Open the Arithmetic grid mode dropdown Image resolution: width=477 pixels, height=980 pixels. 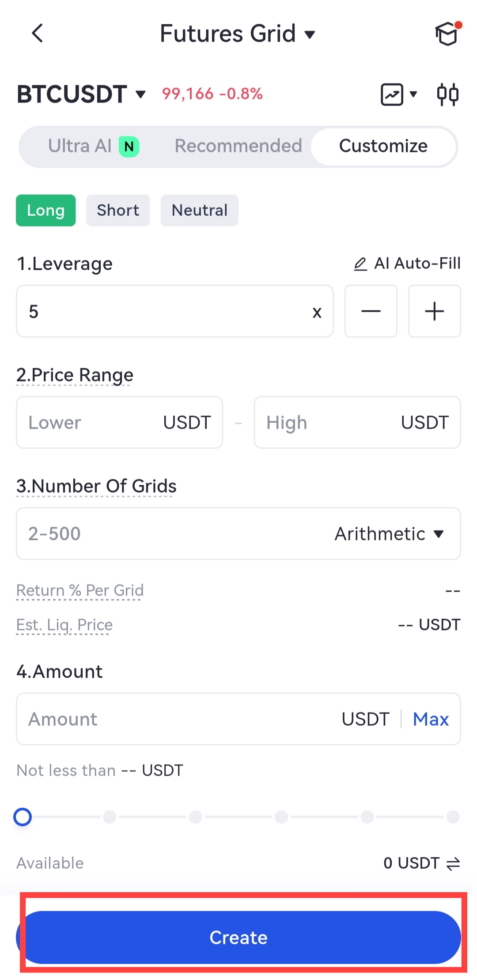click(389, 534)
